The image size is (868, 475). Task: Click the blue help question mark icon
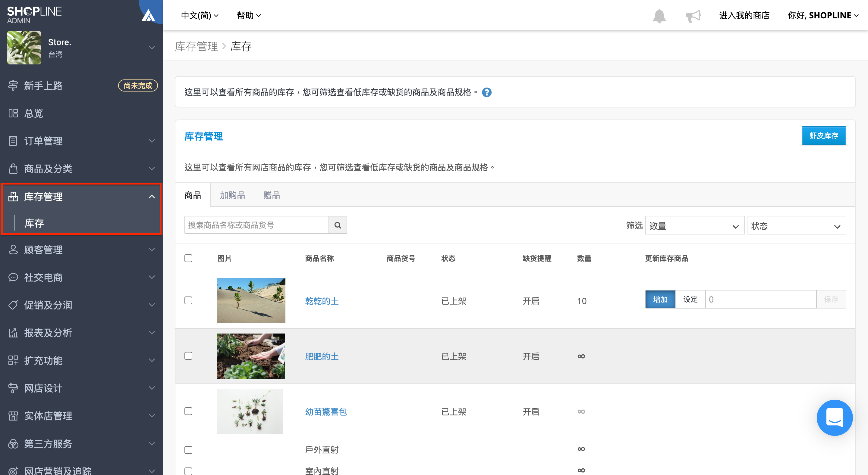coord(486,92)
